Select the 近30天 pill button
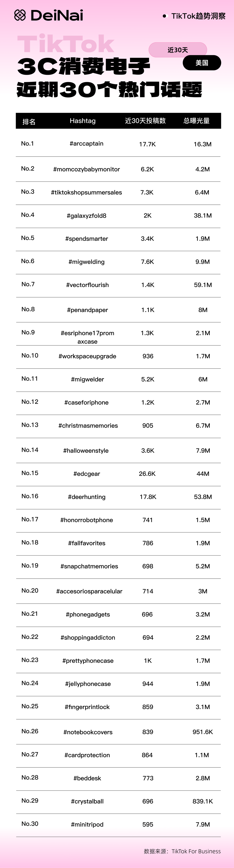The image size is (234, 868). pyautogui.click(x=178, y=50)
